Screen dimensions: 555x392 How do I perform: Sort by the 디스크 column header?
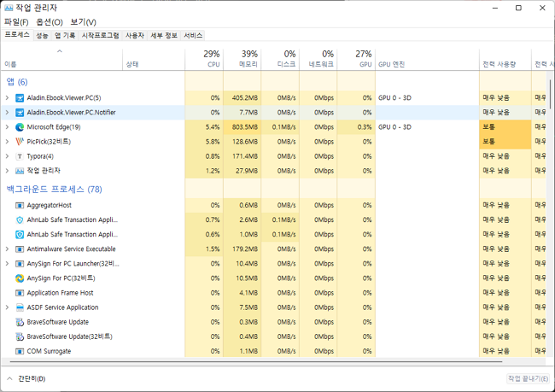pos(280,59)
